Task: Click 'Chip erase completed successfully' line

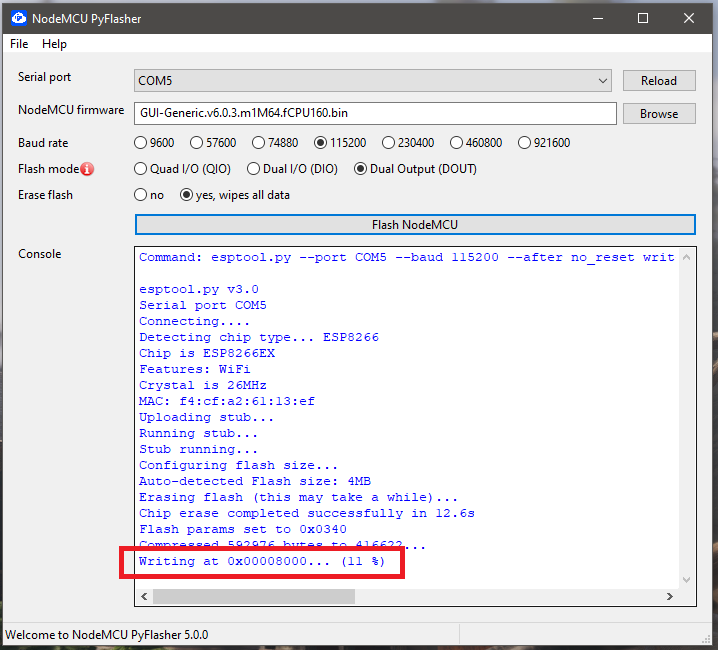Action: click(x=307, y=513)
